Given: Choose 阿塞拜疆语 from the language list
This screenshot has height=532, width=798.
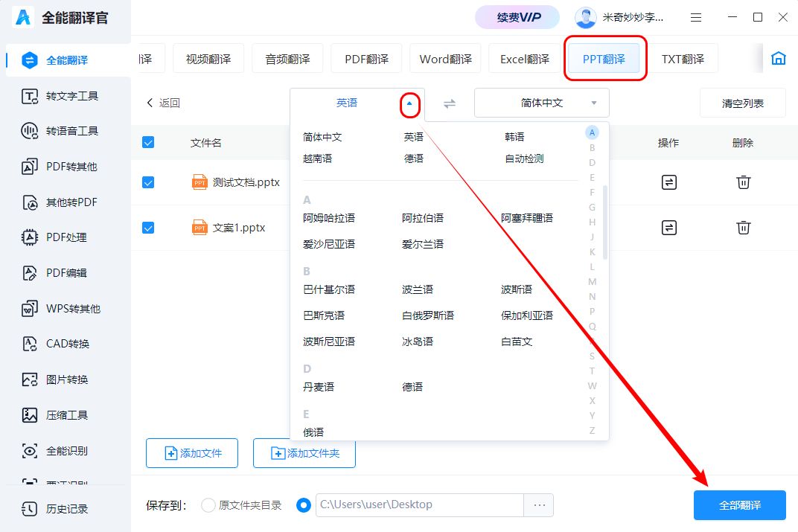Looking at the screenshot, I should coord(527,218).
